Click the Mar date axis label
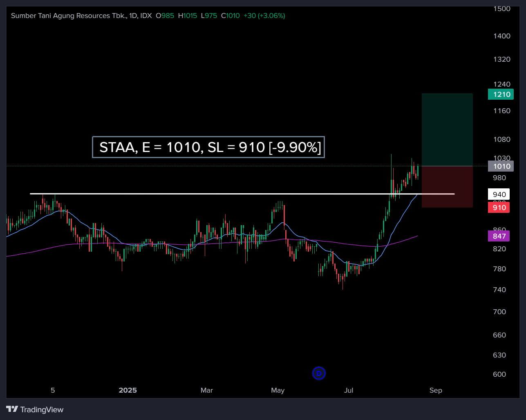This screenshot has width=526, height=420. [207, 390]
